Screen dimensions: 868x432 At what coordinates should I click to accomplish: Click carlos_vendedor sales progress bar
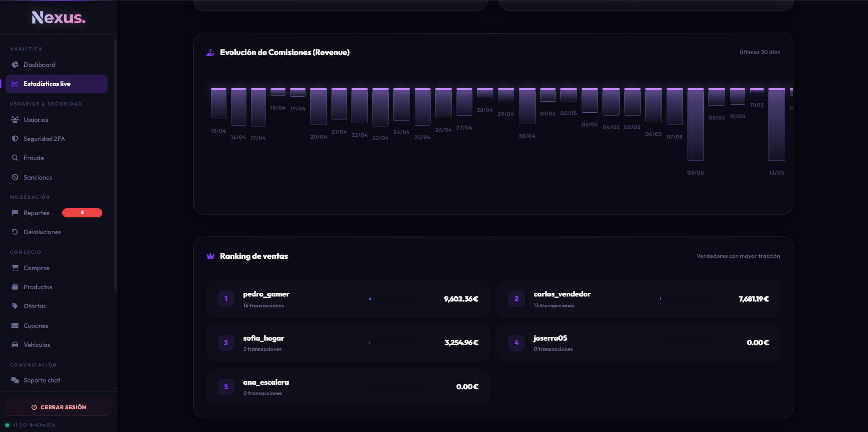click(687, 299)
